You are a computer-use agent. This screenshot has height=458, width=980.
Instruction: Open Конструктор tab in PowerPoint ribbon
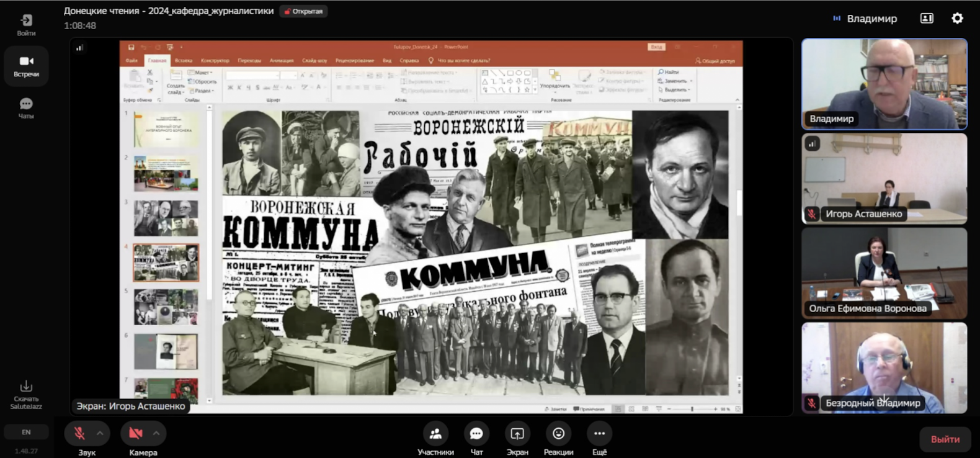click(x=215, y=61)
